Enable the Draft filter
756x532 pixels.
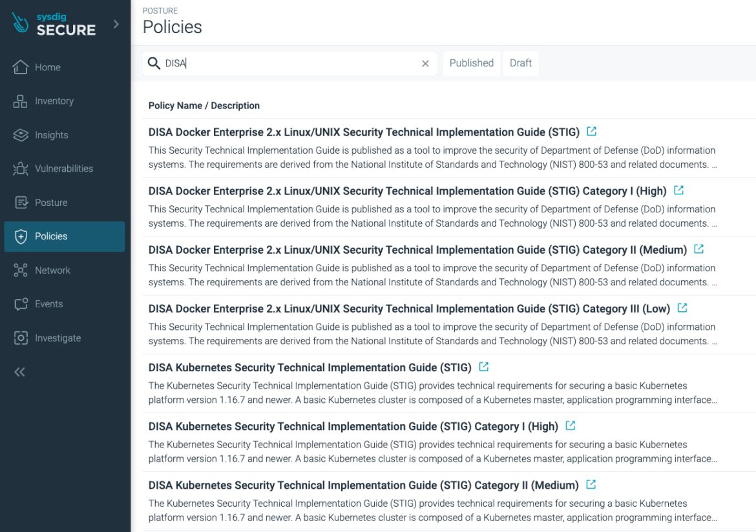(x=521, y=63)
